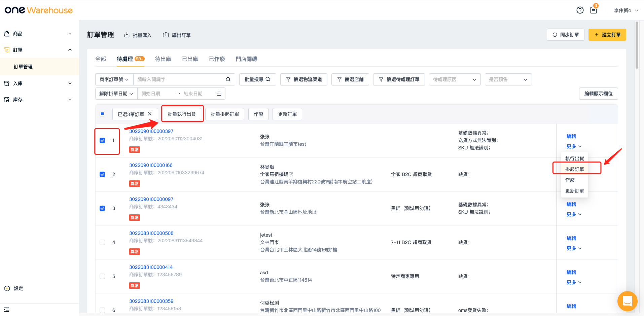Switch to the 門店關轉 tab
The height and width of the screenshot is (316, 644).
[x=247, y=59]
